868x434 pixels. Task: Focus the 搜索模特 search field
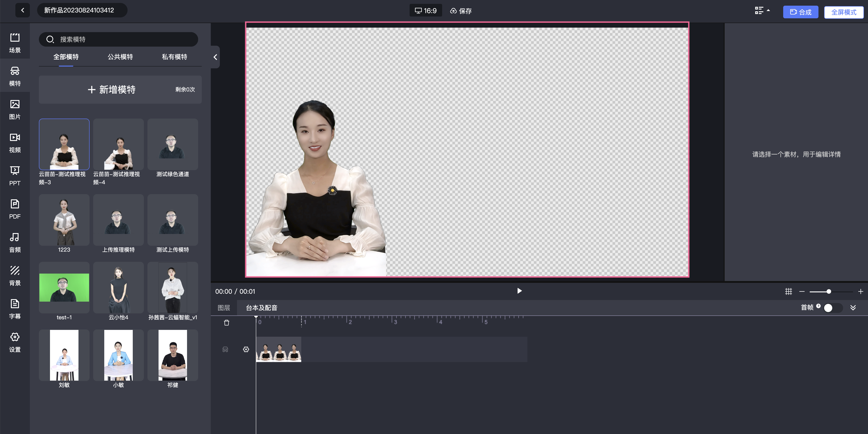click(x=118, y=39)
